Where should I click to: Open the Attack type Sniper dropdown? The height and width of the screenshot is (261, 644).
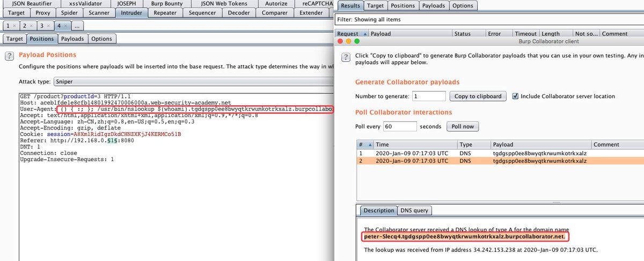pos(193,82)
